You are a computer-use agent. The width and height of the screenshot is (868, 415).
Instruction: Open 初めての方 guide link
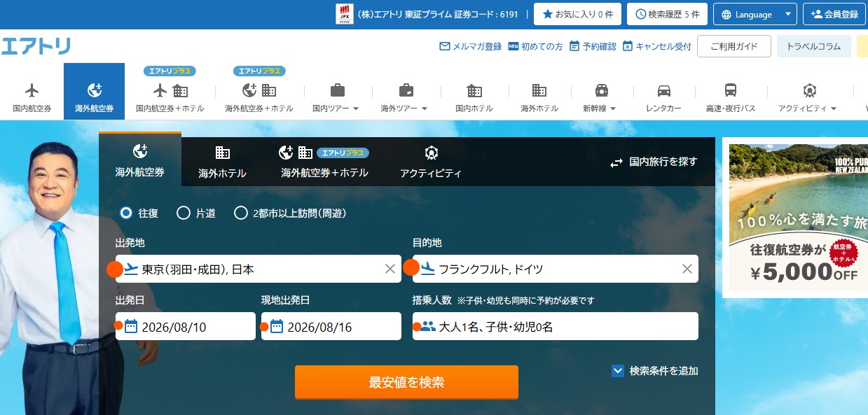(x=535, y=46)
